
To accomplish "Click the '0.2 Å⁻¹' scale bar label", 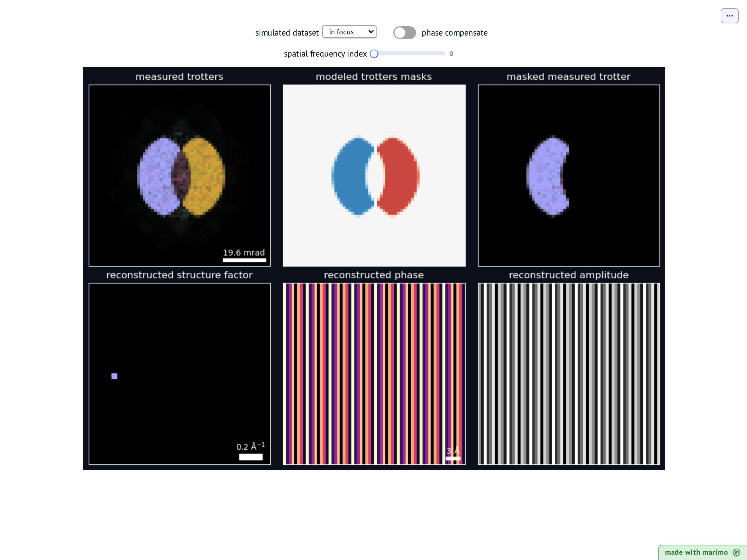I will tap(250, 446).
